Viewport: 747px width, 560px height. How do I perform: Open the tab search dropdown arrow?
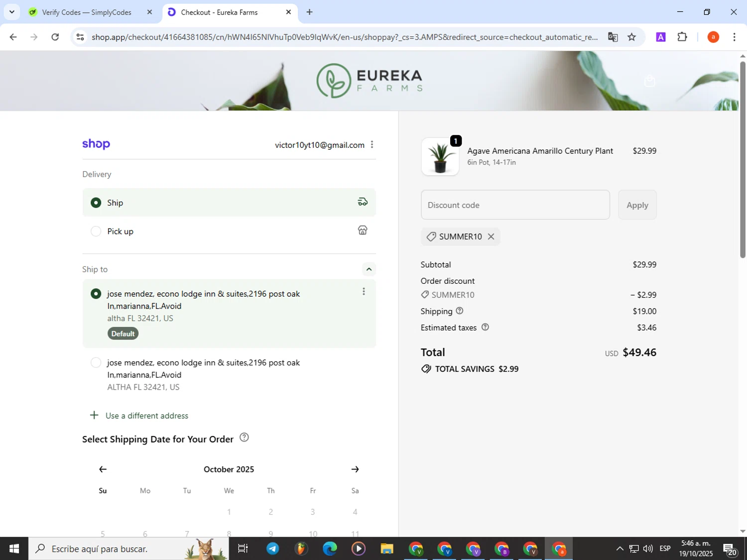pyautogui.click(x=11, y=12)
